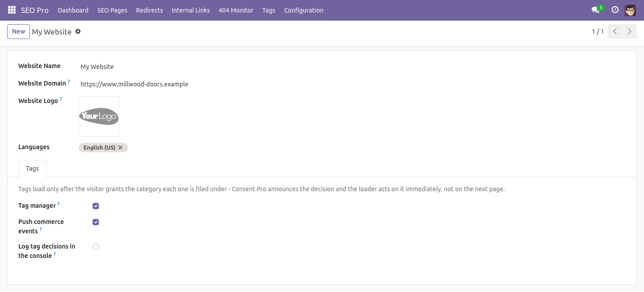Go to the previous record arrow
This screenshot has width=644, height=292.
(x=615, y=31)
